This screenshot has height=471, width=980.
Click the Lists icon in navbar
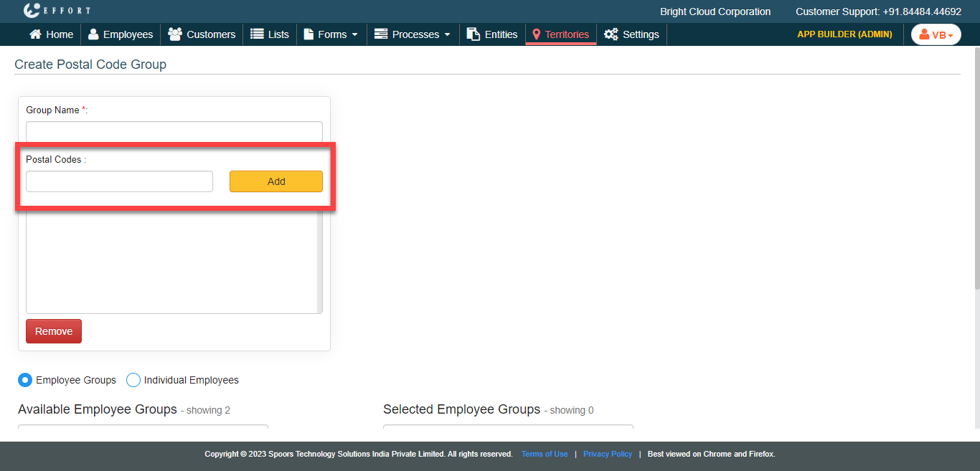257,34
